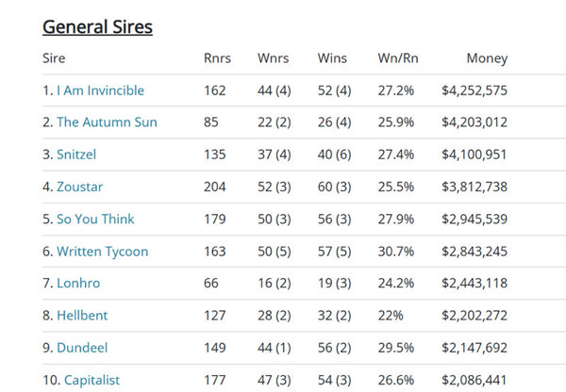Screen dimensions: 566x392
Task: Open the Dundeel sire link
Action: point(82,348)
